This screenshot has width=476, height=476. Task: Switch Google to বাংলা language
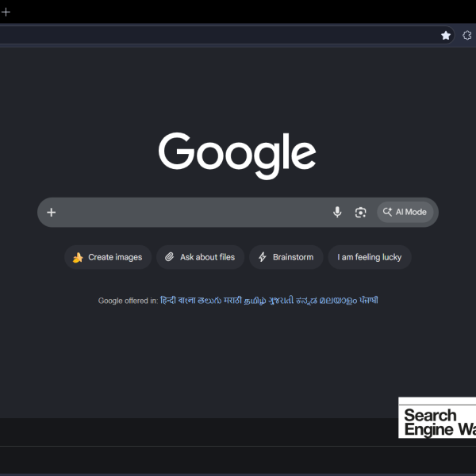(x=186, y=301)
